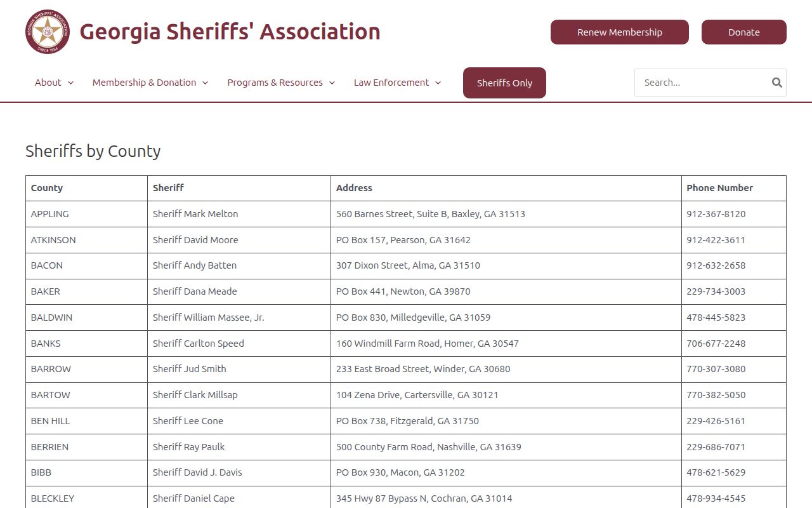Screen dimensions: 812x508
Task: Select Sheriff Carlton Speed cell
Action: [x=239, y=344]
